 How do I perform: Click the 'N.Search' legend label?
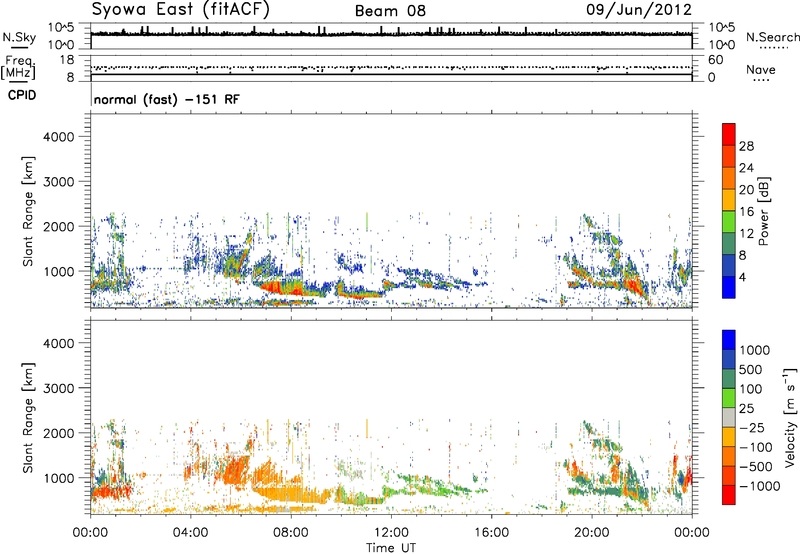coord(772,37)
